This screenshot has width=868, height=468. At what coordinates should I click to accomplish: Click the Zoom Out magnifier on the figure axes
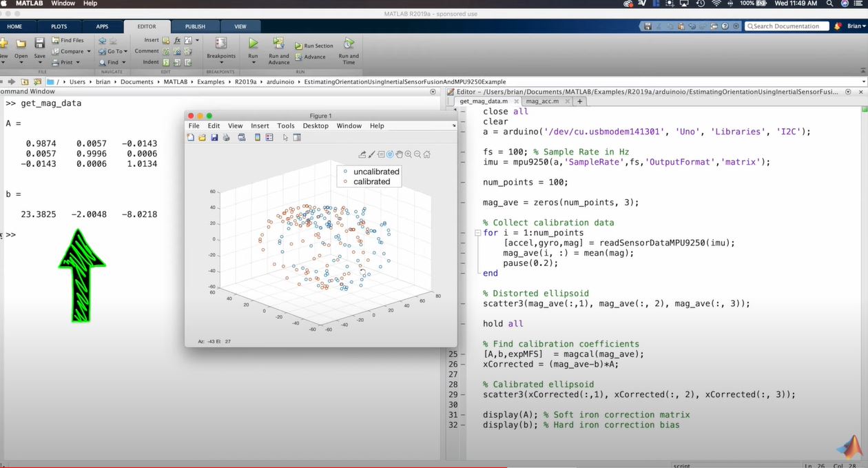coord(417,154)
